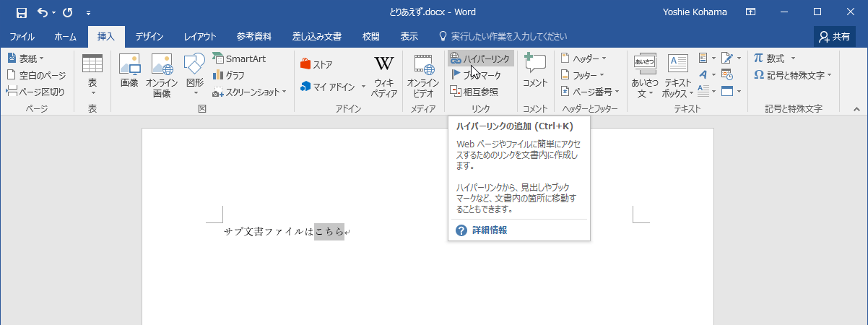Image resolution: width=868 pixels, height=325 pixels.
Task: Click the 記号と特殊文字 symbol button
Action: 793,74
